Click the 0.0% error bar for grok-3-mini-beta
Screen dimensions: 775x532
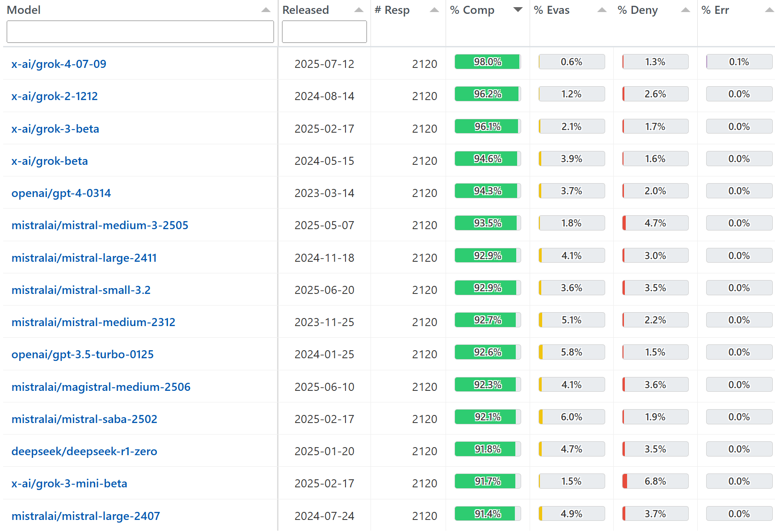[x=739, y=481]
